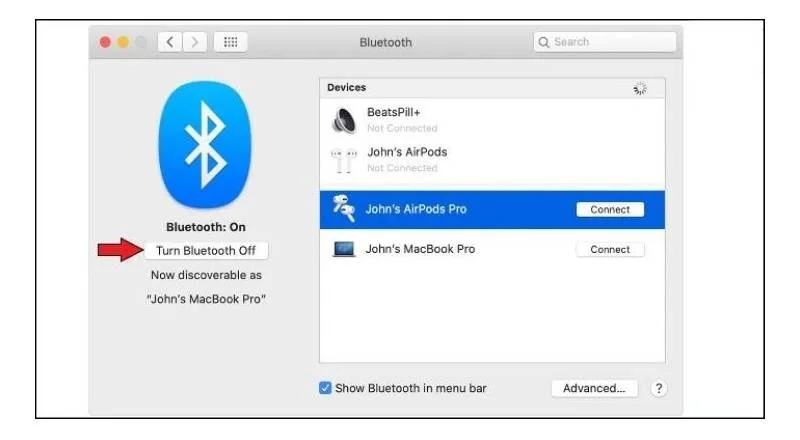Show all preferences grid button

click(231, 42)
